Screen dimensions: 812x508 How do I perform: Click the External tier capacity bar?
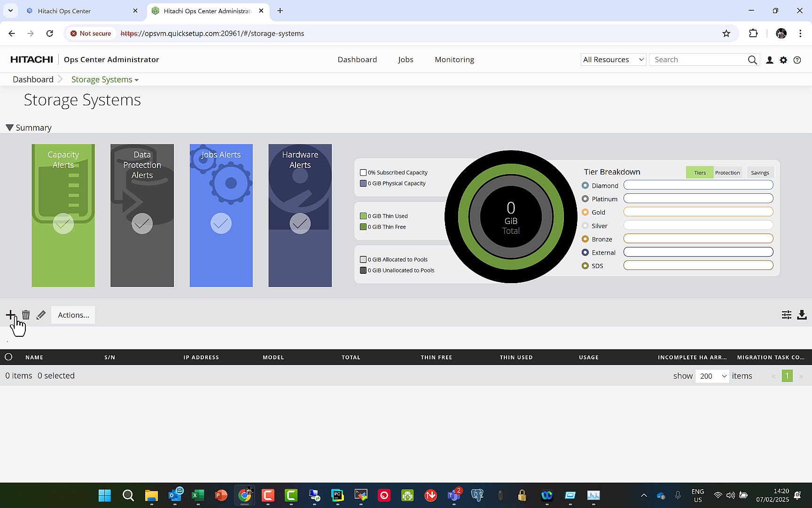[698, 252]
